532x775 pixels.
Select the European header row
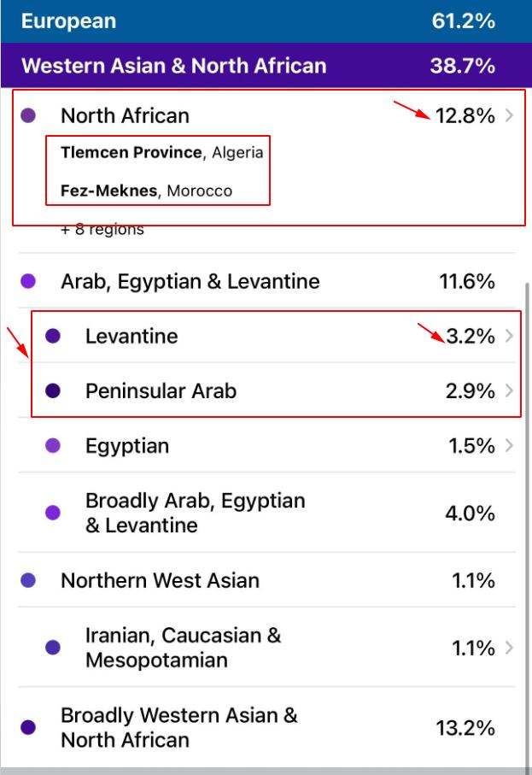coord(266,21)
